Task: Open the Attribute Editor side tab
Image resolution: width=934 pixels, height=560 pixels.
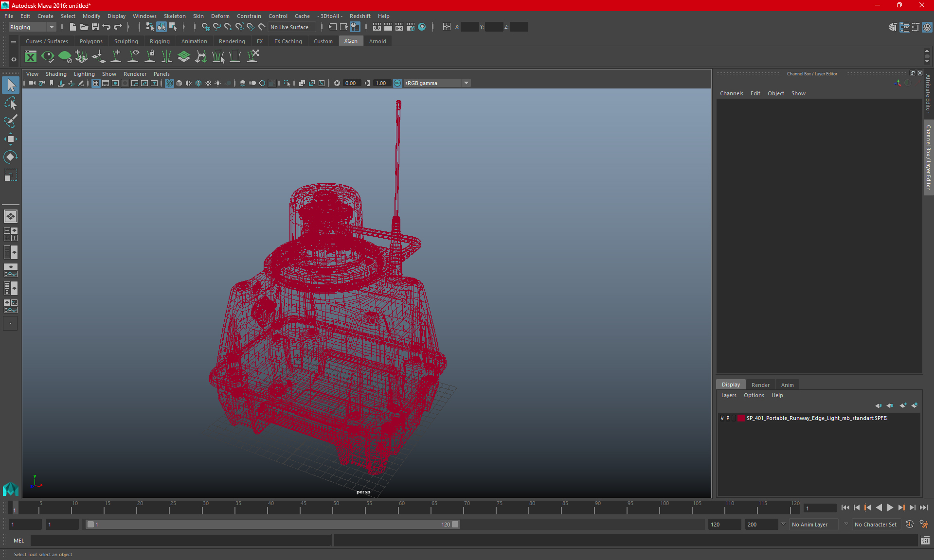Action: 928,94
